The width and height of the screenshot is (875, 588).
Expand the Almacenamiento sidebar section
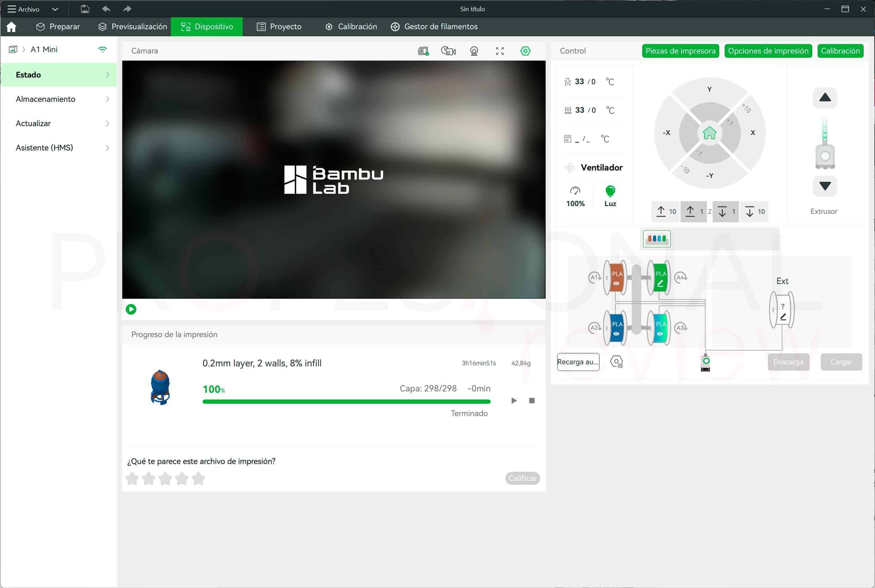(x=58, y=99)
